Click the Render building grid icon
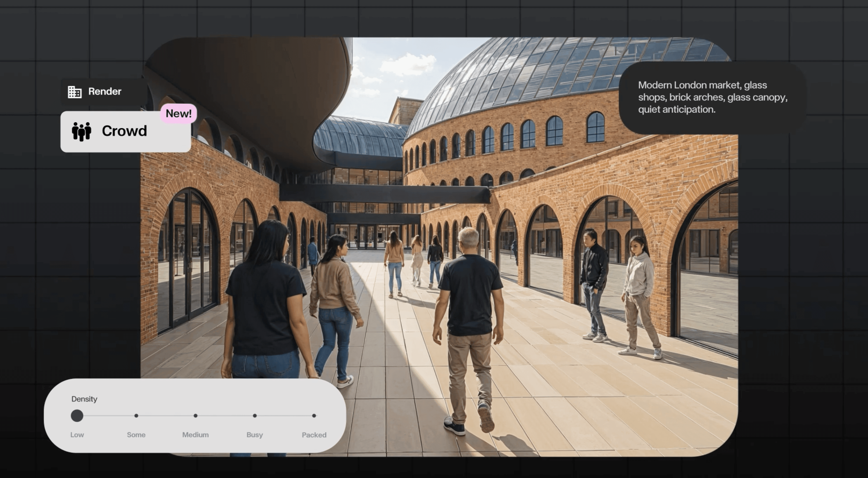868x478 pixels. tap(74, 92)
